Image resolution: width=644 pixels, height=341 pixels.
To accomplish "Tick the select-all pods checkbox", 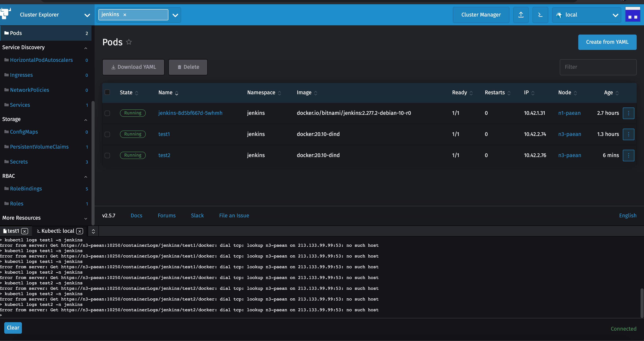I will (x=107, y=92).
